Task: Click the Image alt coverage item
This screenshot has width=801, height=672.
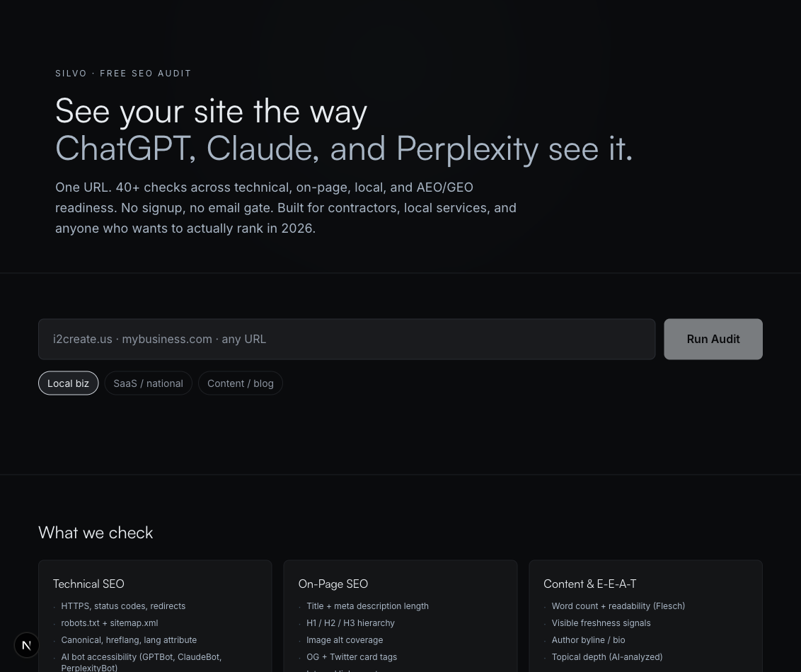Action: 345,640
